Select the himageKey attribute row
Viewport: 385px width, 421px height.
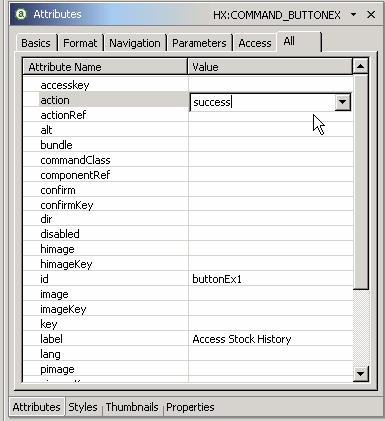[x=188, y=264]
